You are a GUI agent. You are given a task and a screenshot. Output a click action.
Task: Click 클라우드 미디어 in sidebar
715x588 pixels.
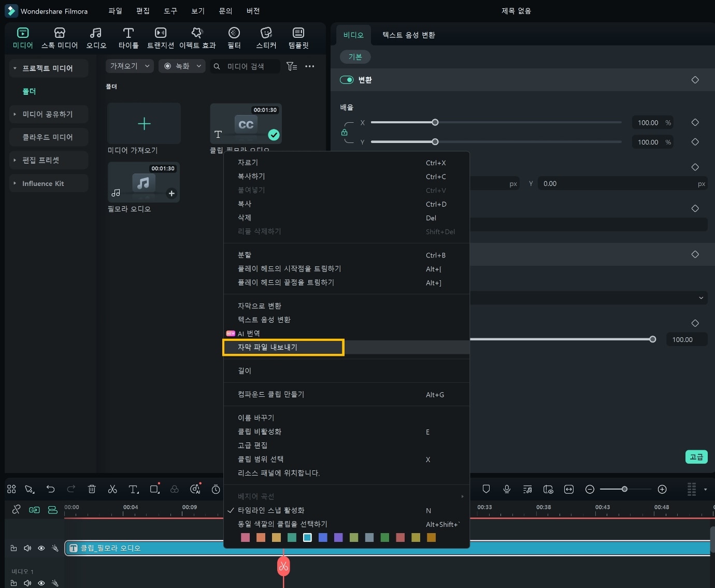[x=48, y=137]
